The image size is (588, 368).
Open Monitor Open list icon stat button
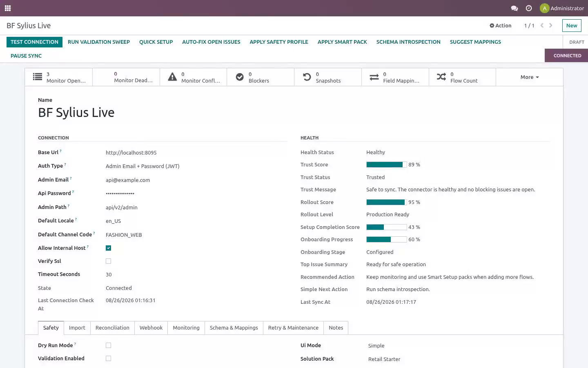38,77
